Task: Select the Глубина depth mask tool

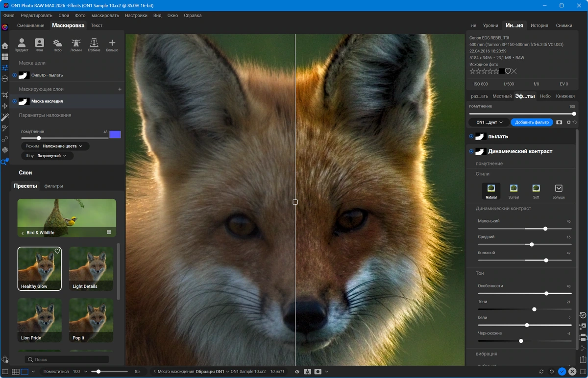Action: coord(94,45)
